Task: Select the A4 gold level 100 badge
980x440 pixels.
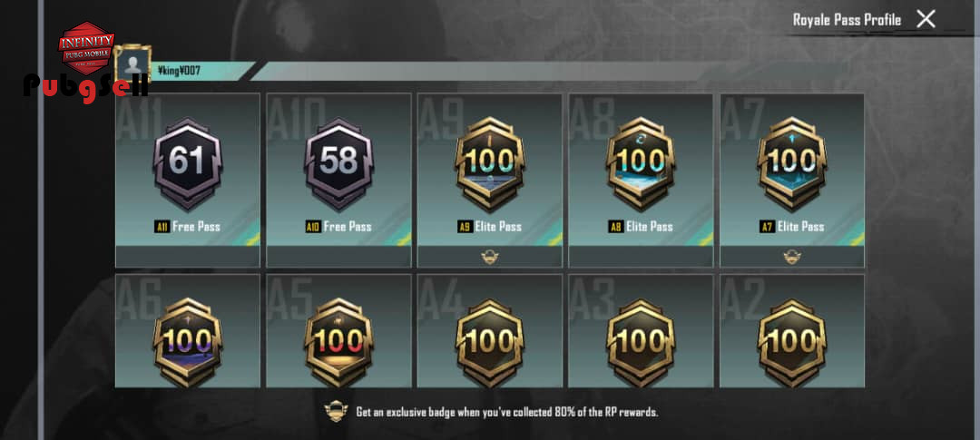Action: click(x=490, y=342)
